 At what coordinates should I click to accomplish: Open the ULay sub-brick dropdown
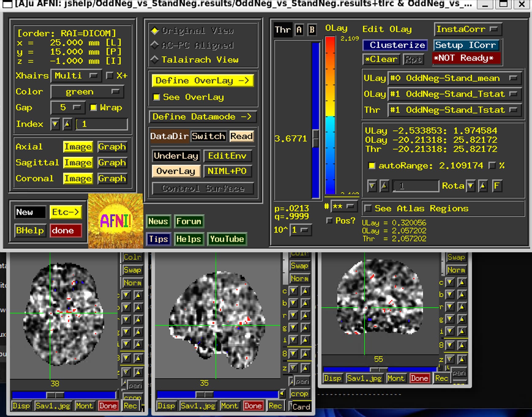[x=454, y=78]
